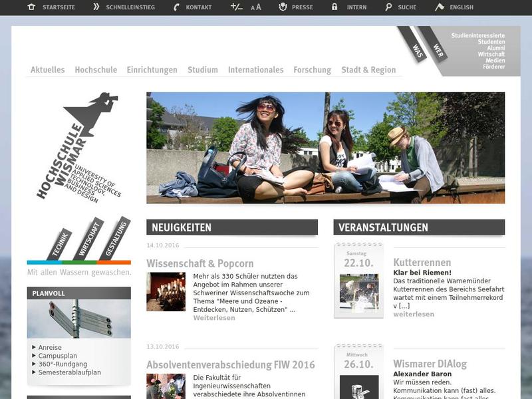Open the Anreise link
Screen dimensions: 532x399
tap(50, 347)
